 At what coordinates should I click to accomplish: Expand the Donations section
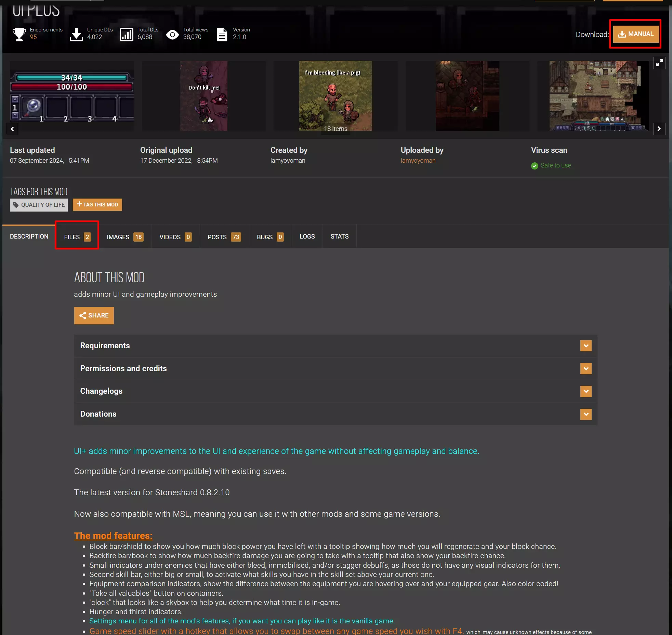click(x=586, y=414)
